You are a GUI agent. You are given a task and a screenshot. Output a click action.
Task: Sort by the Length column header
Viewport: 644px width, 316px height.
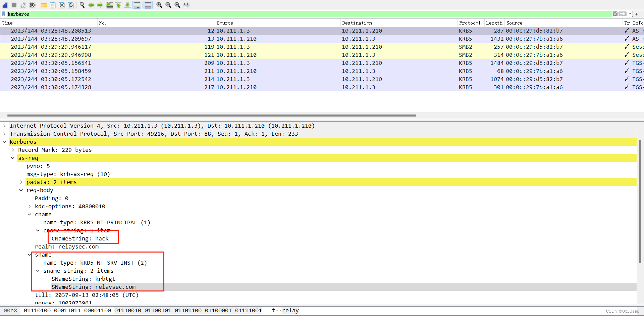coord(494,23)
